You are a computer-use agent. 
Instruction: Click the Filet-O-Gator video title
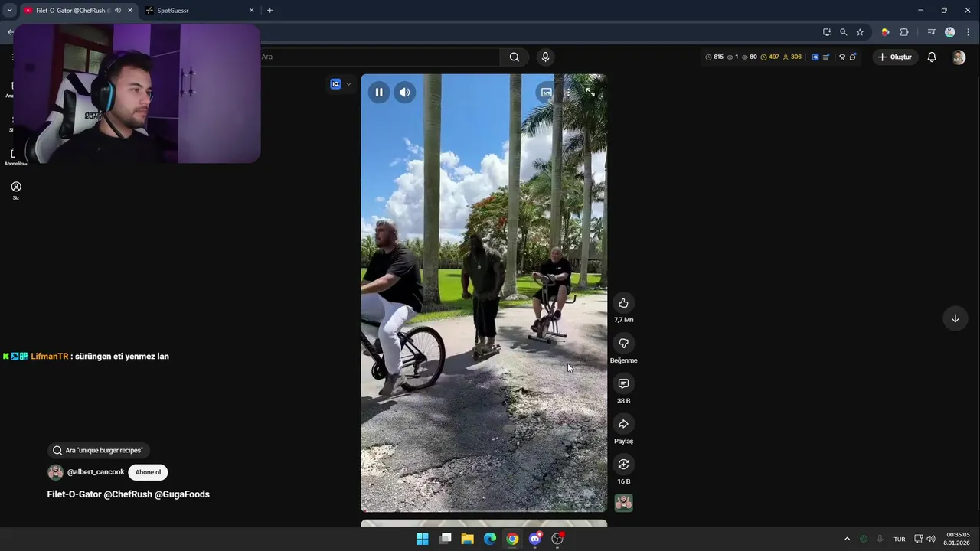pyautogui.click(x=129, y=494)
